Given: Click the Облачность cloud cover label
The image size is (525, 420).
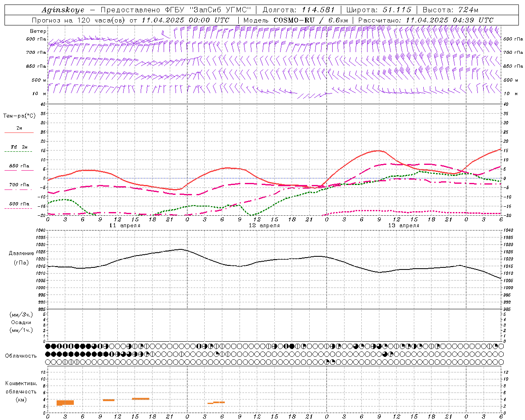Looking at the screenshot, I should [x=21, y=356].
